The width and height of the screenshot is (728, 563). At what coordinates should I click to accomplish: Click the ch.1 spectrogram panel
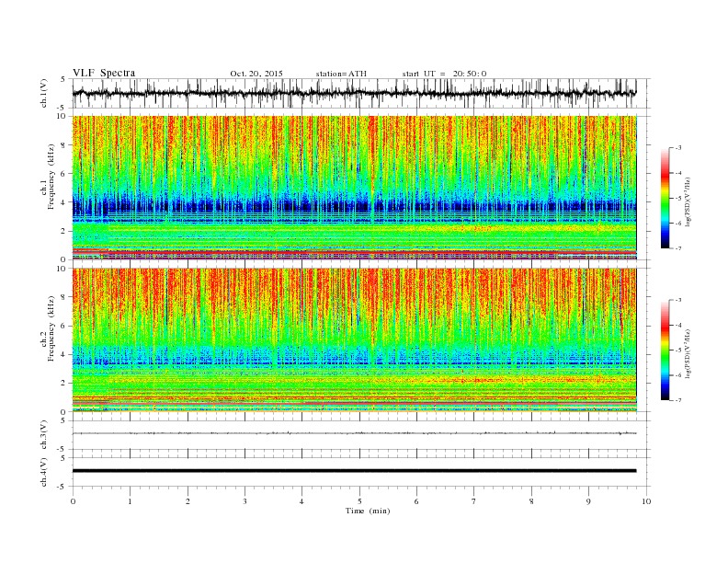point(355,188)
